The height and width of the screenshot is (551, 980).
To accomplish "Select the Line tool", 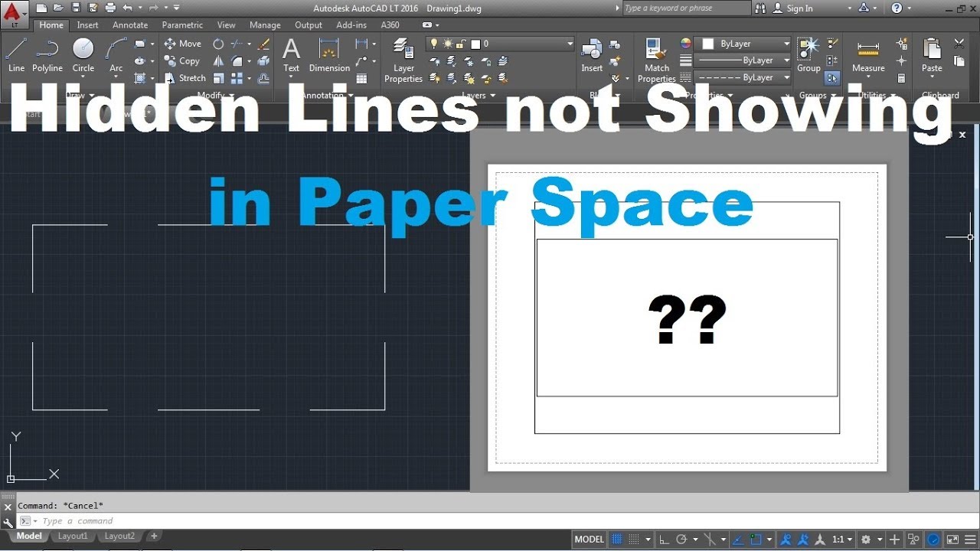I will [16, 54].
